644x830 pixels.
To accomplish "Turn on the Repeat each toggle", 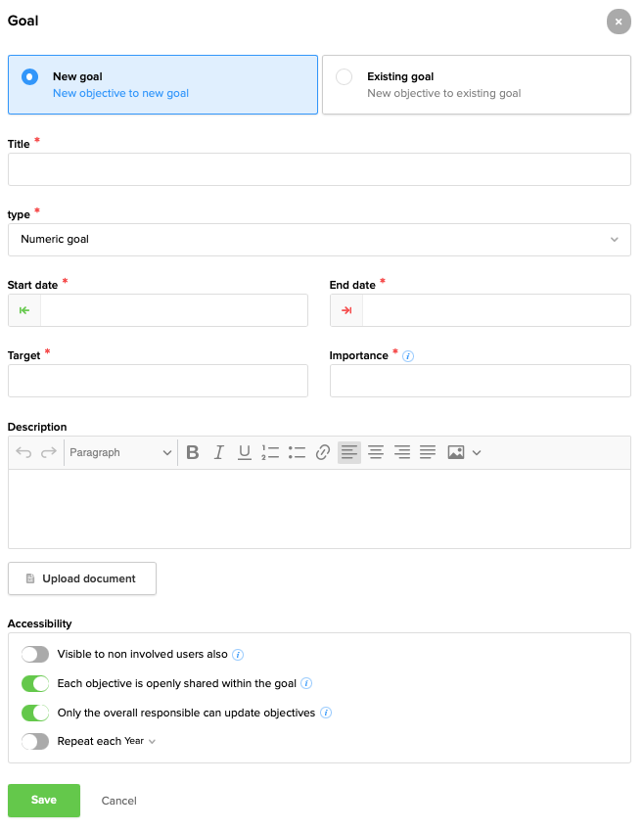I will (x=35, y=741).
